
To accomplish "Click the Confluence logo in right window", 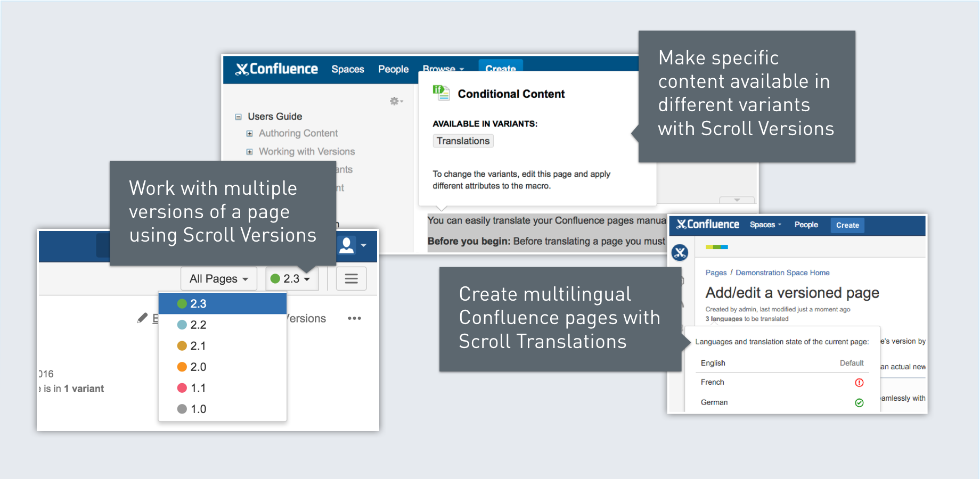I will [708, 225].
